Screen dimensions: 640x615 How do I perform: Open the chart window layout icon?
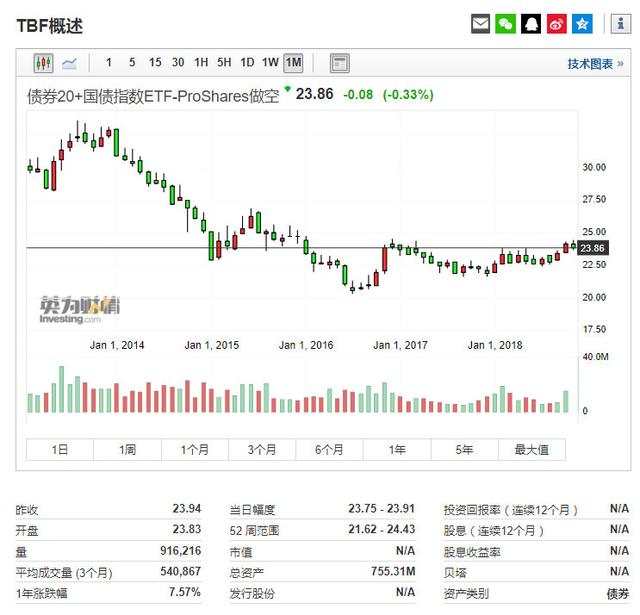click(339, 63)
